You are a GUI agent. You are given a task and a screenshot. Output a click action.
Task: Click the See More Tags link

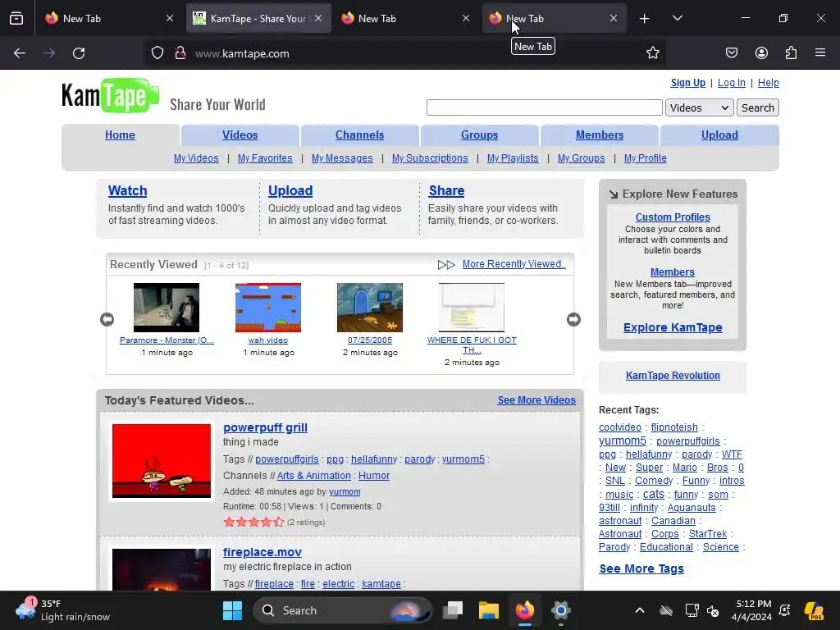pyautogui.click(x=641, y=569)
